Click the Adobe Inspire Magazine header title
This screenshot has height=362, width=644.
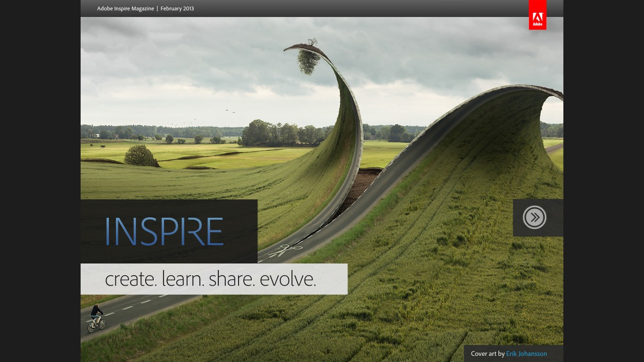coord(125,8)
